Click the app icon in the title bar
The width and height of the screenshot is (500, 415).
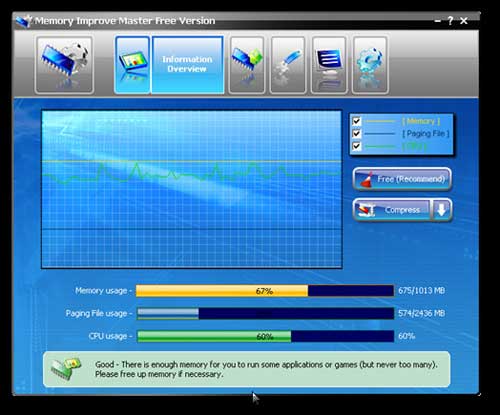[24, 21]
